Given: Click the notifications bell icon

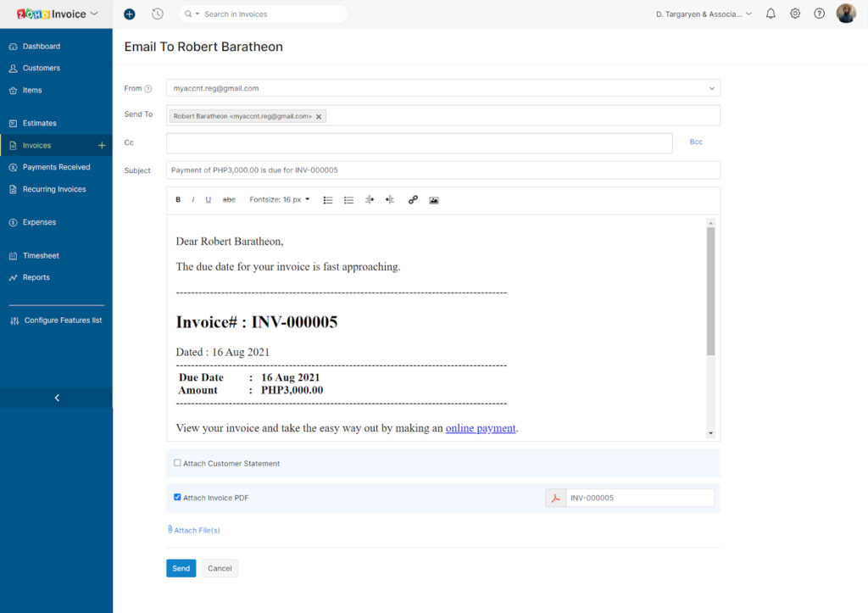Looking at the screenshot, I should (770, 14).
